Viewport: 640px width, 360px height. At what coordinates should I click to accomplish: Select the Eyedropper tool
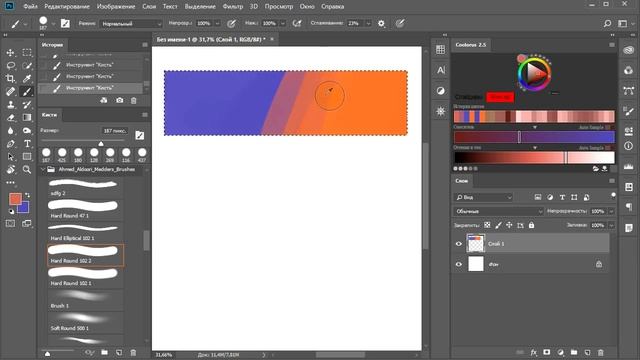[27, 78]
